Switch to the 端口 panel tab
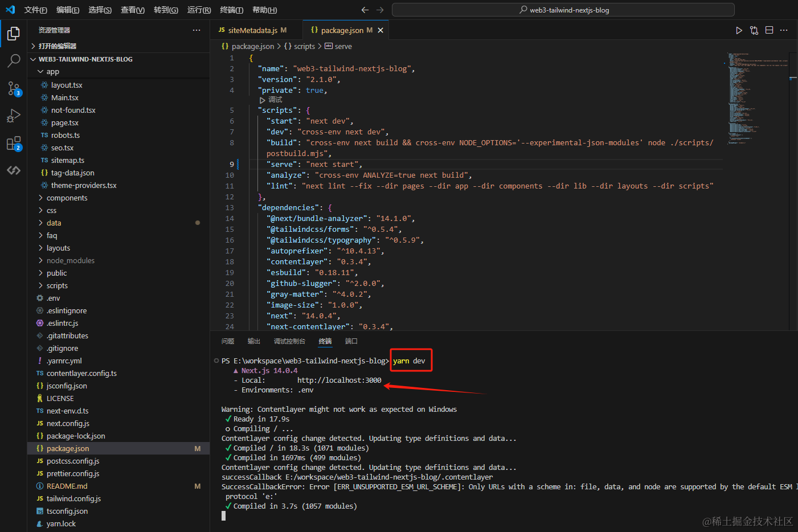The width and height of the screenshot is (798, 532). click(x=351, y=341)
